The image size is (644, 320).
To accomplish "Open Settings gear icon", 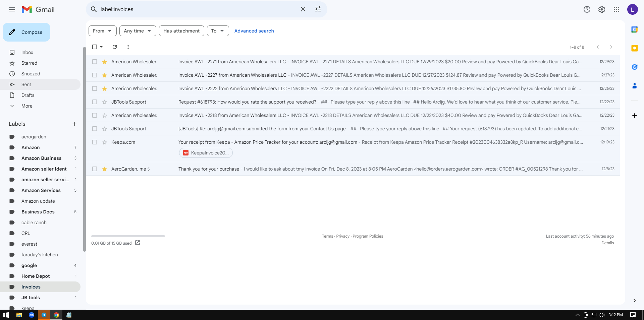I will (x=602, y=9).
